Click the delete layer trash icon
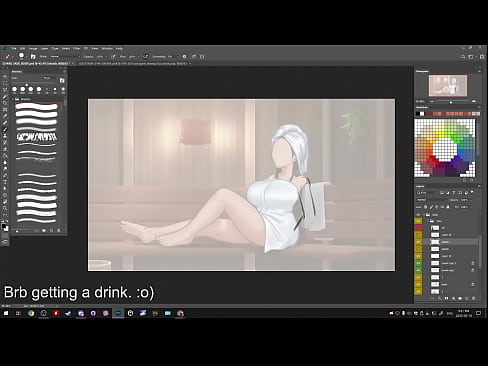Image resolution: width=488 pixels, height=366 pixels. coord(473,298)
